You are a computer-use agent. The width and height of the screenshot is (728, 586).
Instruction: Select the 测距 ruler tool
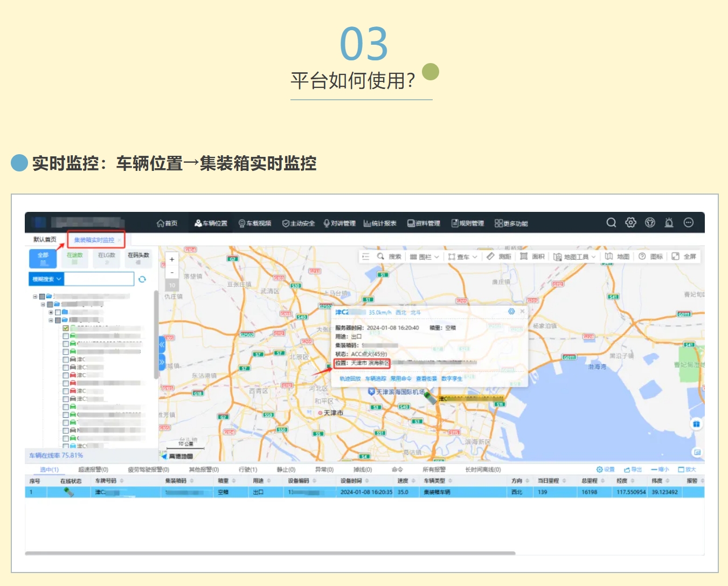click(499, 257)
